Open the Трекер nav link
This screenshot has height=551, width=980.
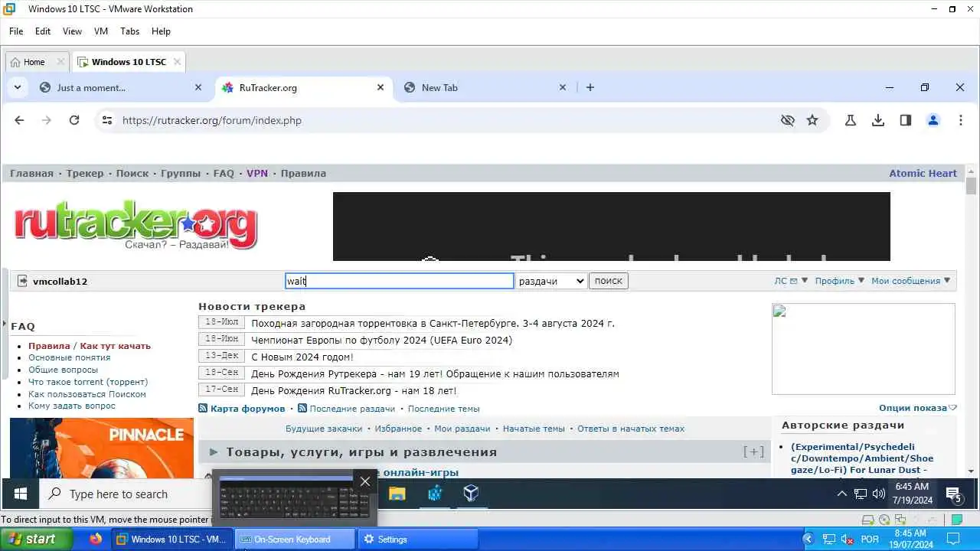(x=85, y=173)
